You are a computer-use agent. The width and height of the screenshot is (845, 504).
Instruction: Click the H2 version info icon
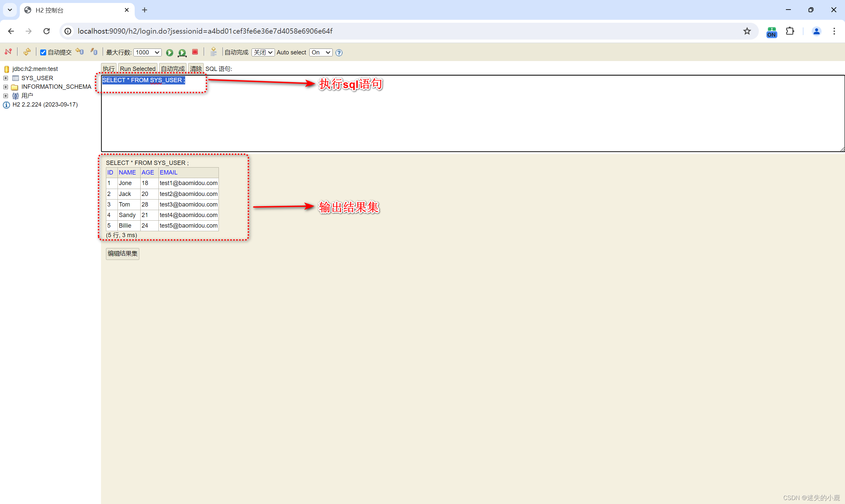[7, 105]
